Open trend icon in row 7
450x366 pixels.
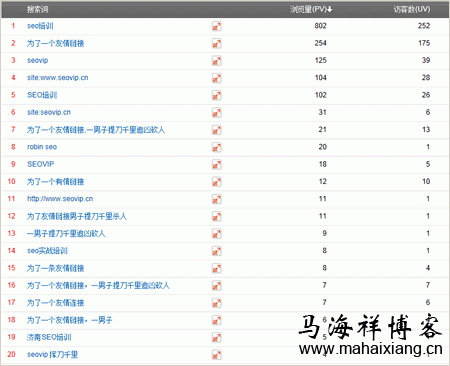217,130
